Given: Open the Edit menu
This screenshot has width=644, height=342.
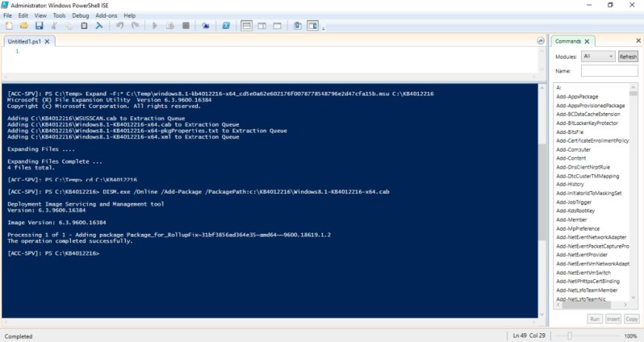Looking at the screenshot, I should click(x=23, y=16).
